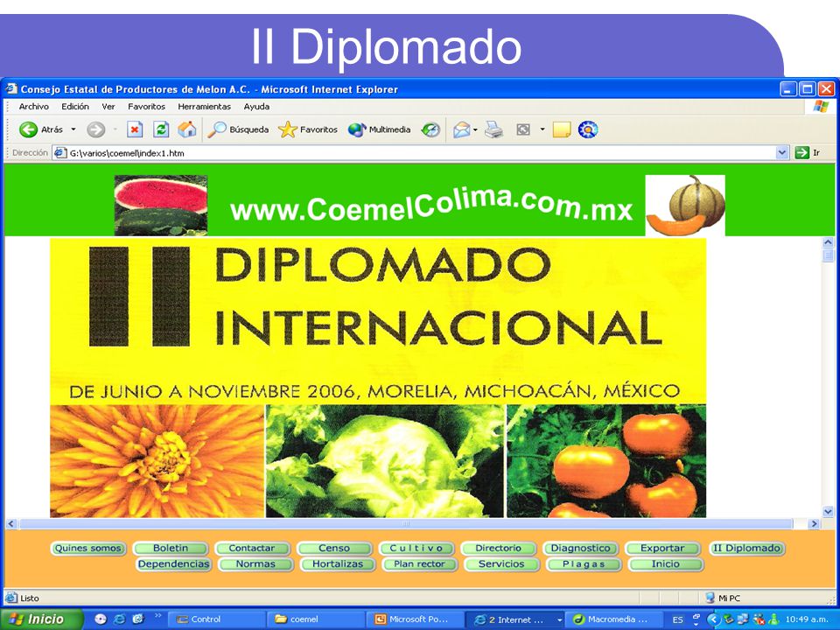This screenshot has width=840, height=630.
Task: Open the Exportar button
Action: click(x=662, y=548)
